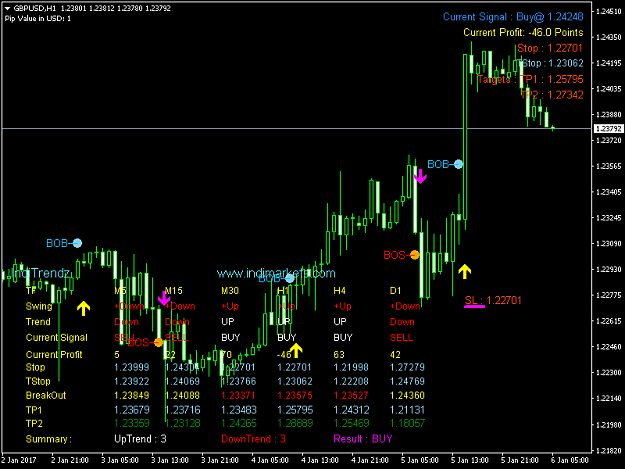Select the 'UpTrend : 3' summary text
This screenshot has width=625, height=469.
[140, 439]
